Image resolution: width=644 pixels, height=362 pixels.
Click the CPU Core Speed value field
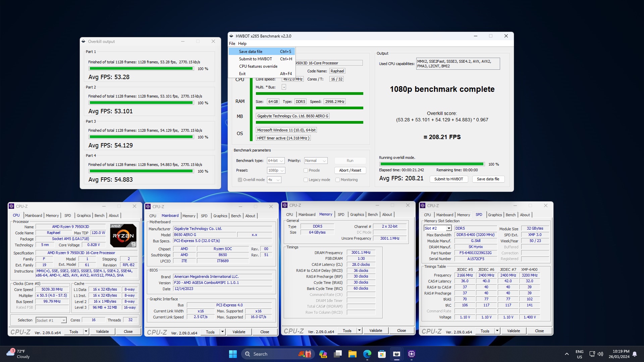click(x=52, y=290)
